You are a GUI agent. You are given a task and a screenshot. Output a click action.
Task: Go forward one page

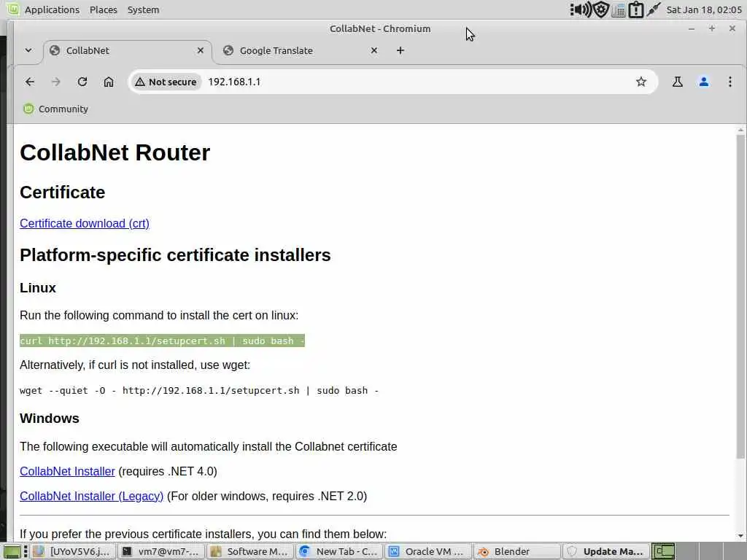click(x=55, y=82)
